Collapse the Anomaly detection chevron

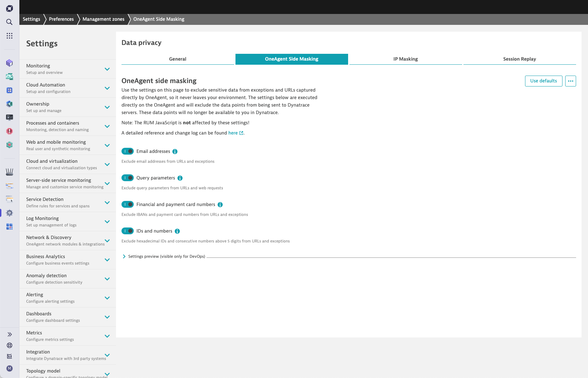pos(107,278)
